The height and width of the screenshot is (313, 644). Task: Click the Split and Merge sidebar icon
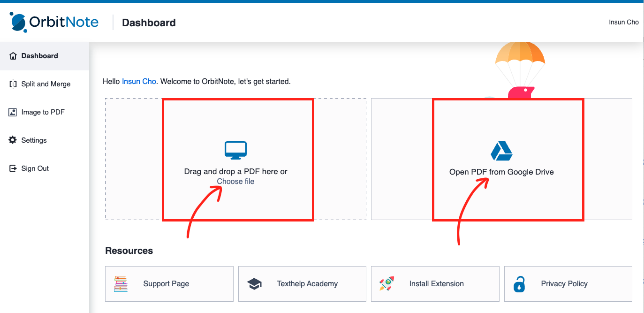click(13, 84)
